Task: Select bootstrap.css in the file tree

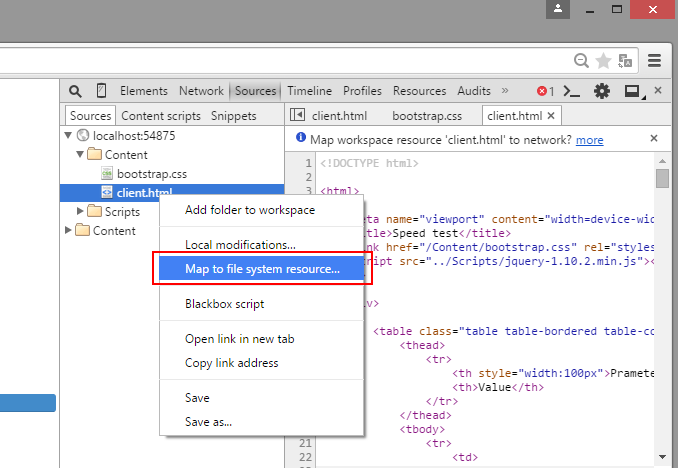Action: (152, 174)
